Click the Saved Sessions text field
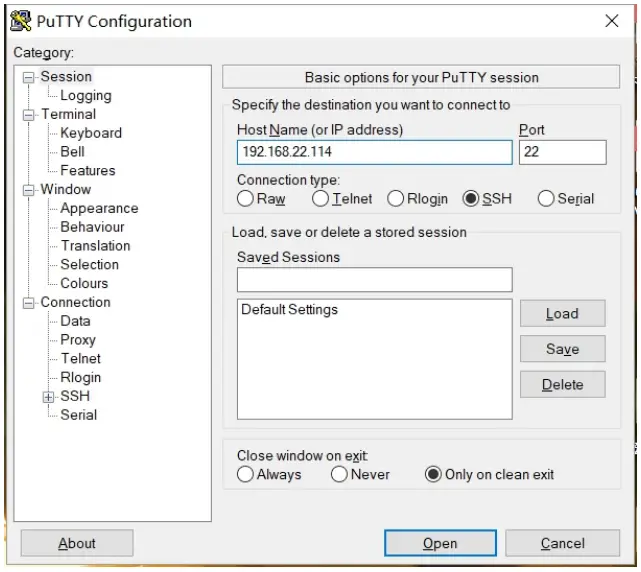The width and height of the screenshot is (641, 572). (374, 280)
